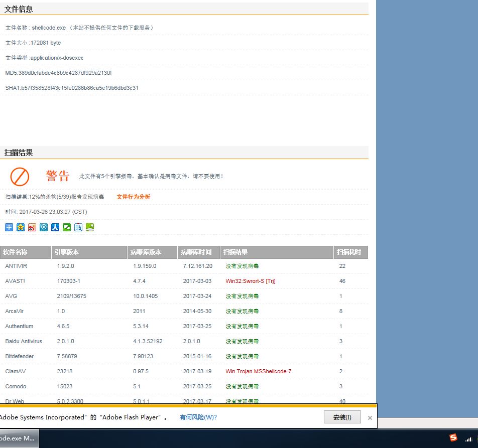Click 病毒库时间 column header
The image size is (478, 448).
click(x=199, y=252)
